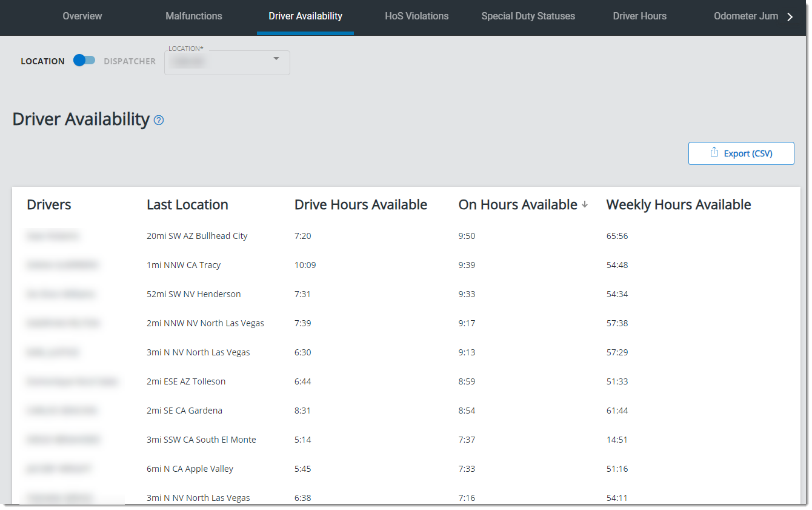The height and width of the screenshot is (510, 812).
Task: Click weekly hours value 65:56
Action: pyautogui.click(x=617, y=236)
